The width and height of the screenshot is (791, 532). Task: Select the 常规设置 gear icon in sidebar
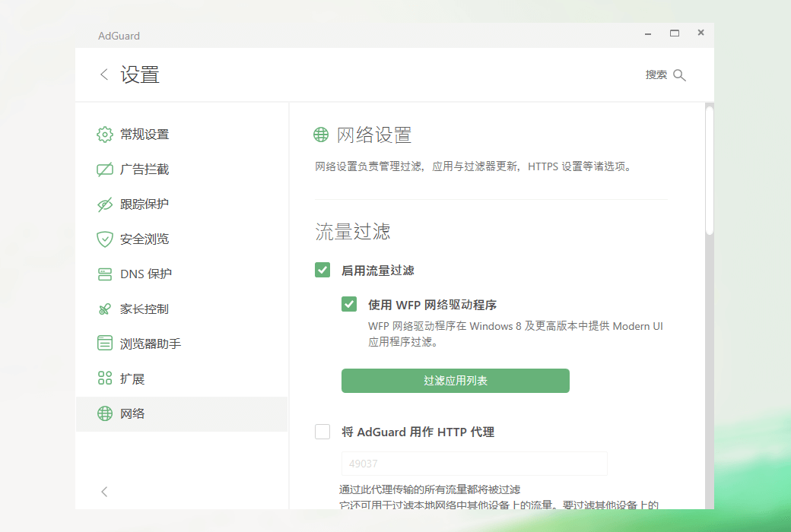click(x=104, y=134)
